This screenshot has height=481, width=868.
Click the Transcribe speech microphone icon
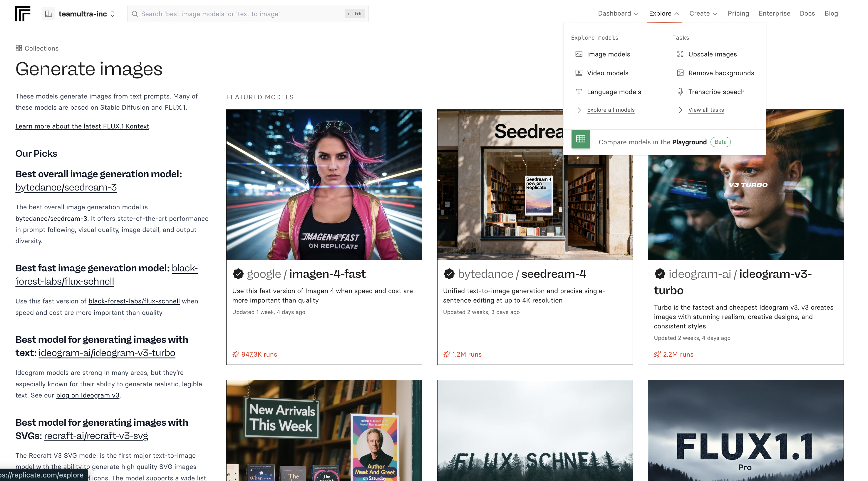tap(680, 92)
